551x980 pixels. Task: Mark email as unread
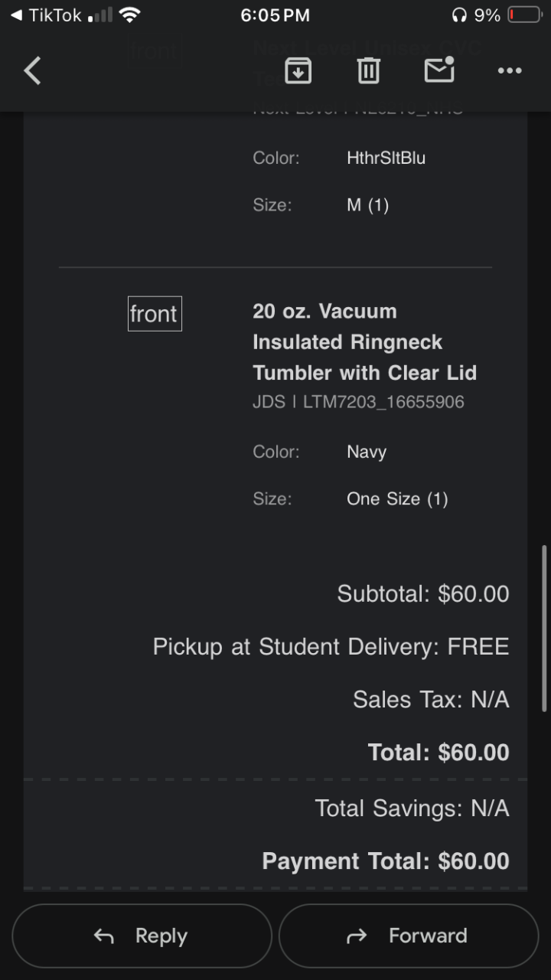[x=439, y=70]
